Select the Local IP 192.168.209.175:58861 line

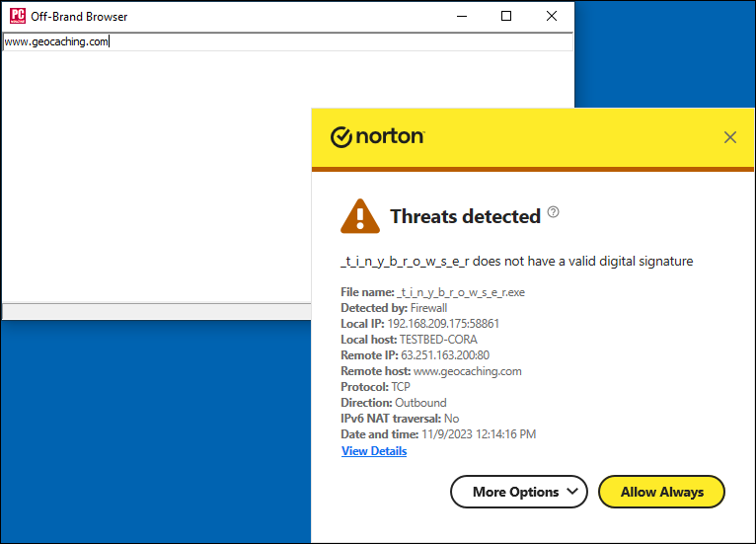point(420,324)
